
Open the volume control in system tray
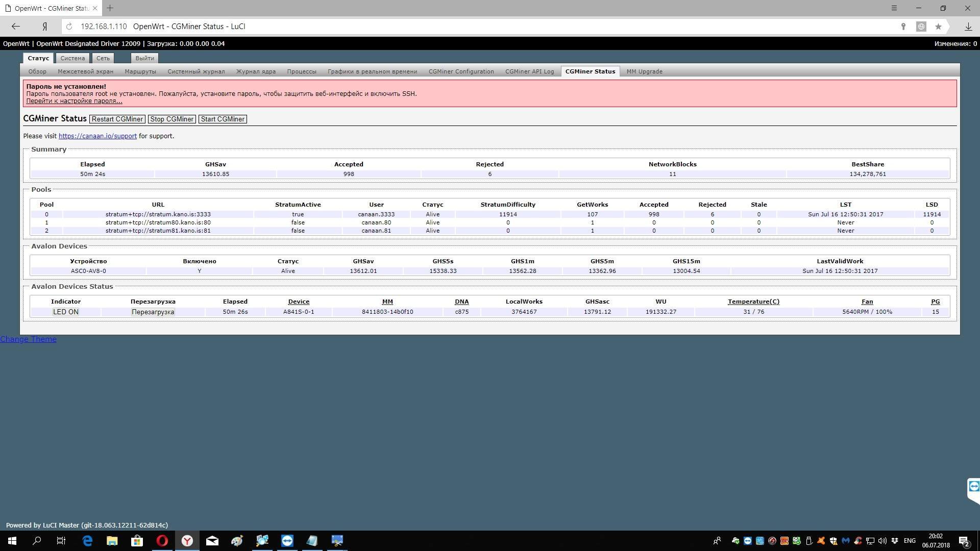[883, 541]
